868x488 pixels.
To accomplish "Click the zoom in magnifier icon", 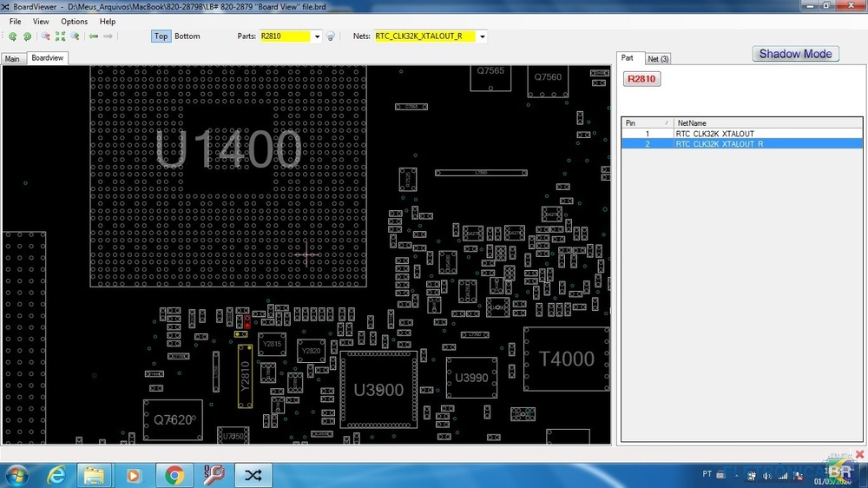I will (76, 36).
